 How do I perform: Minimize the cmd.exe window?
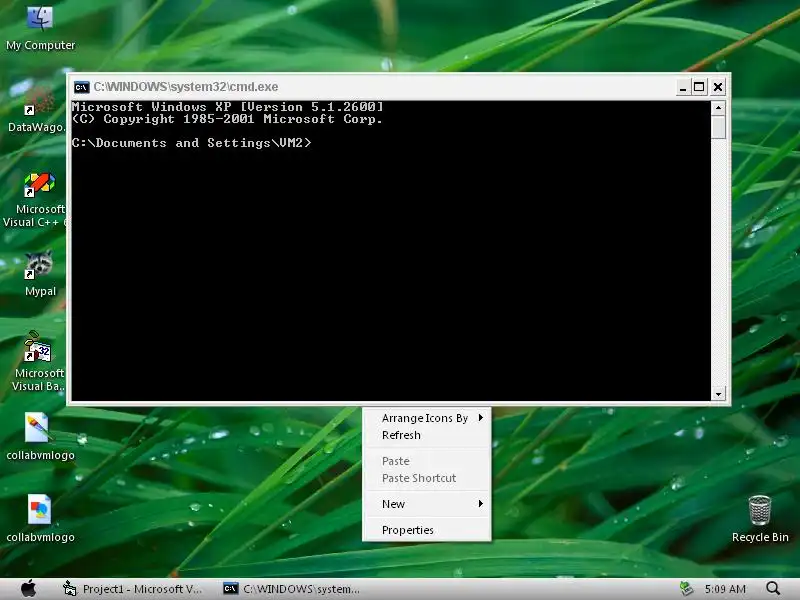pos(683,87)
